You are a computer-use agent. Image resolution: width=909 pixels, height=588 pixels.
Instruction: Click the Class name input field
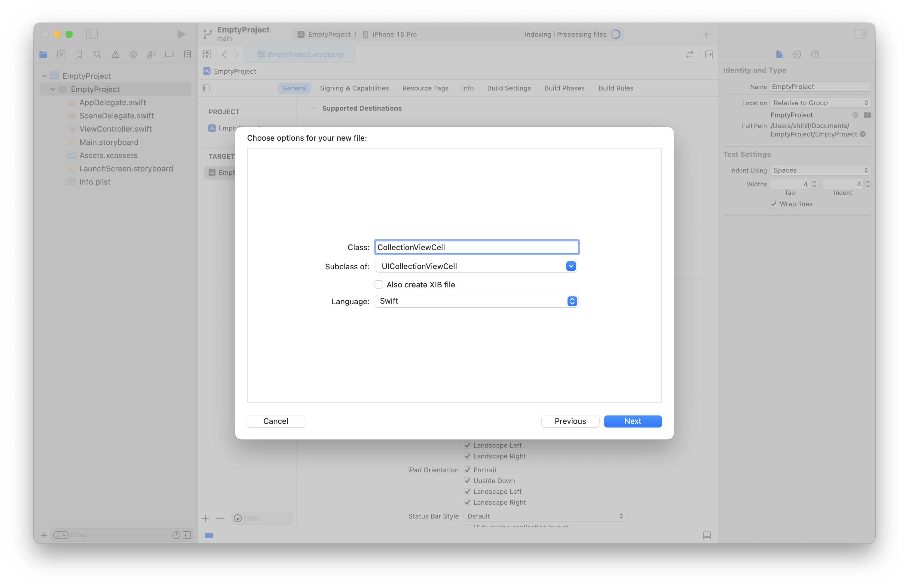point(476,247)
